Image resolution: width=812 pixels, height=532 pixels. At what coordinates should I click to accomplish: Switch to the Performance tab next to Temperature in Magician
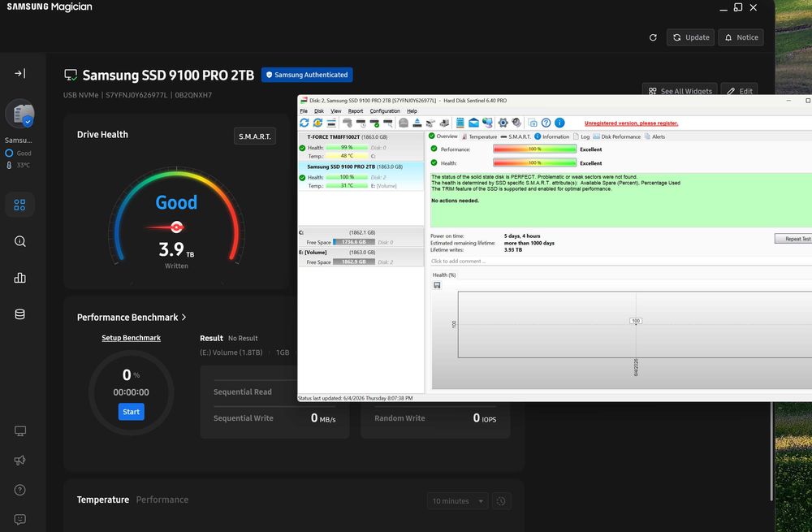(x=162, y=500)
